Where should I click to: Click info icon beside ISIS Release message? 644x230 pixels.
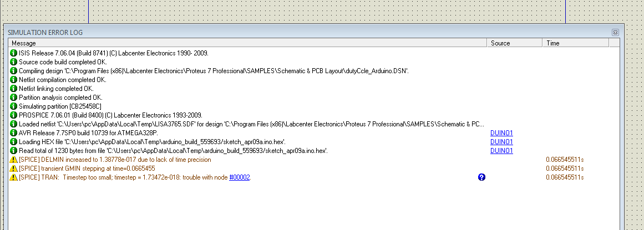[13, 53]
